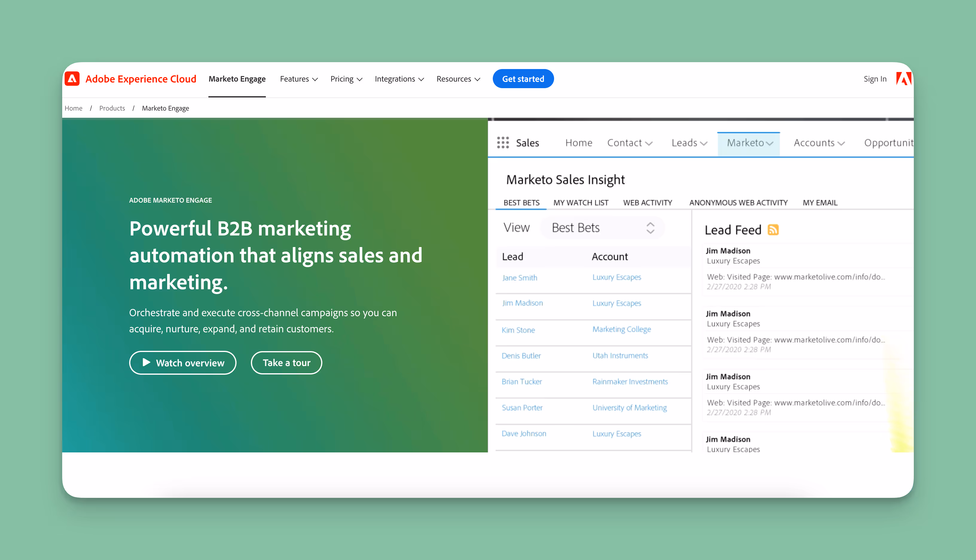Viewport: 976px width, 560px height.
Task: Open the University of Marketing account
Action: tap(630, 407)
